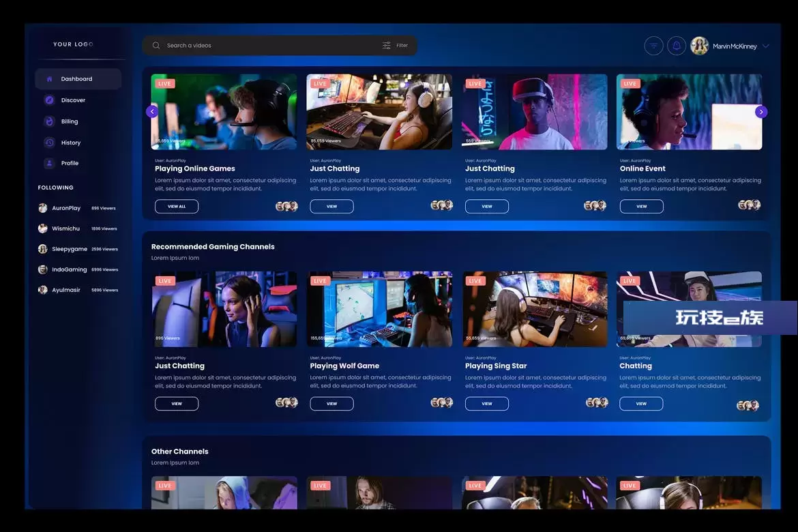Click the 'Other Channels' heading
798x532 pixels.
tap(179, 452)
